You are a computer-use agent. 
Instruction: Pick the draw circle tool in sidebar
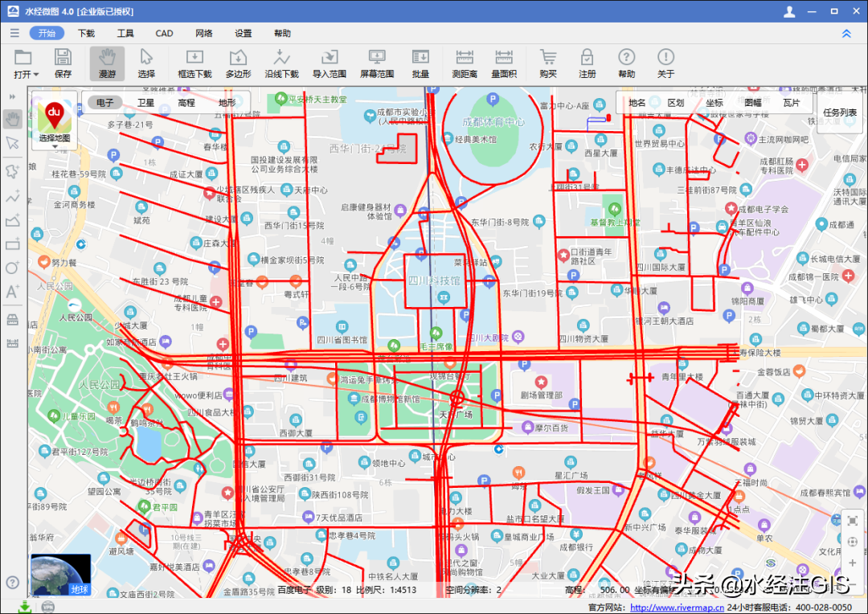(x=12, y=268)
